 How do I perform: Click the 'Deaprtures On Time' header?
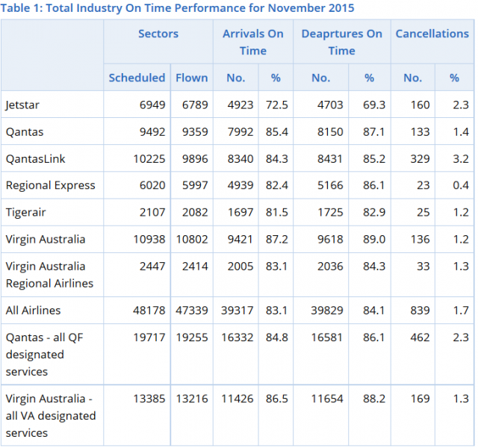click(342, 42)
